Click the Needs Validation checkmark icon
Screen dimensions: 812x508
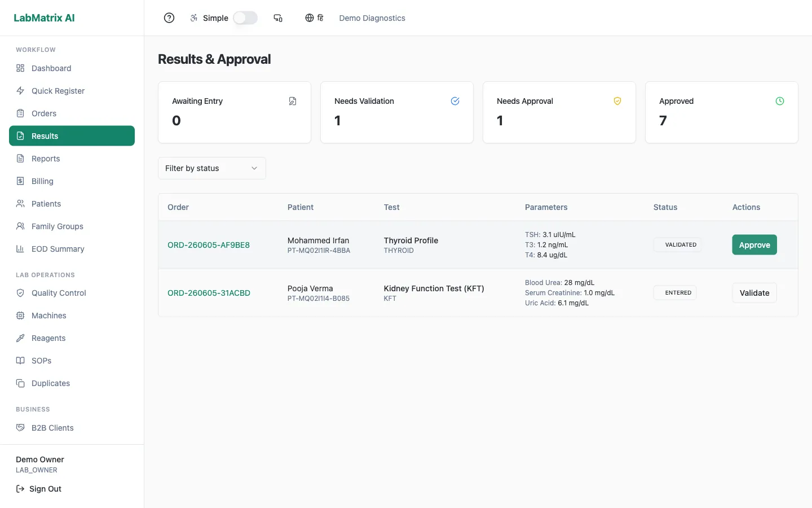455,101
